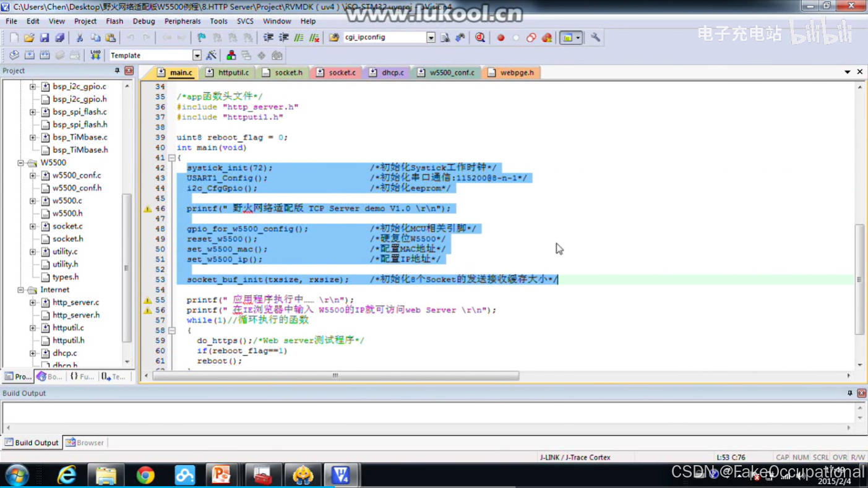This screenshot has height=488, width=868.
Task: Switch to the httputil.c editor tab
Action: click(x=227, y=73)
